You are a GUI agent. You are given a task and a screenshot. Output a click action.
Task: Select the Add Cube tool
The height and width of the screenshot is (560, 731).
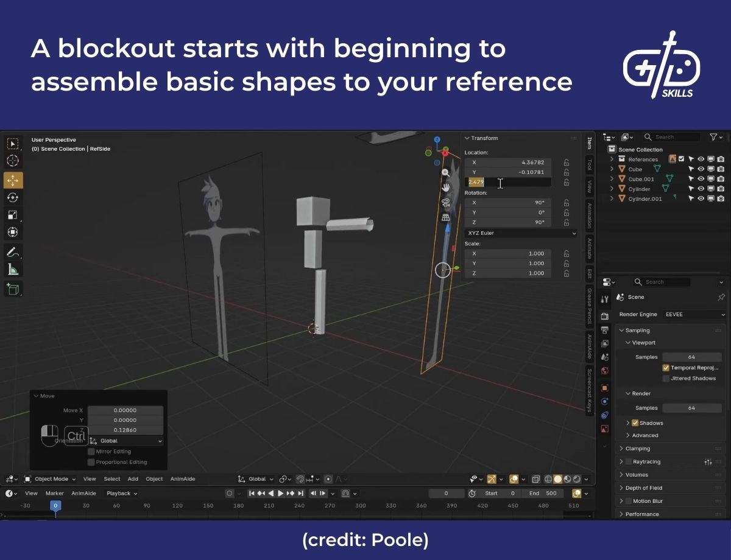[13, 289]
